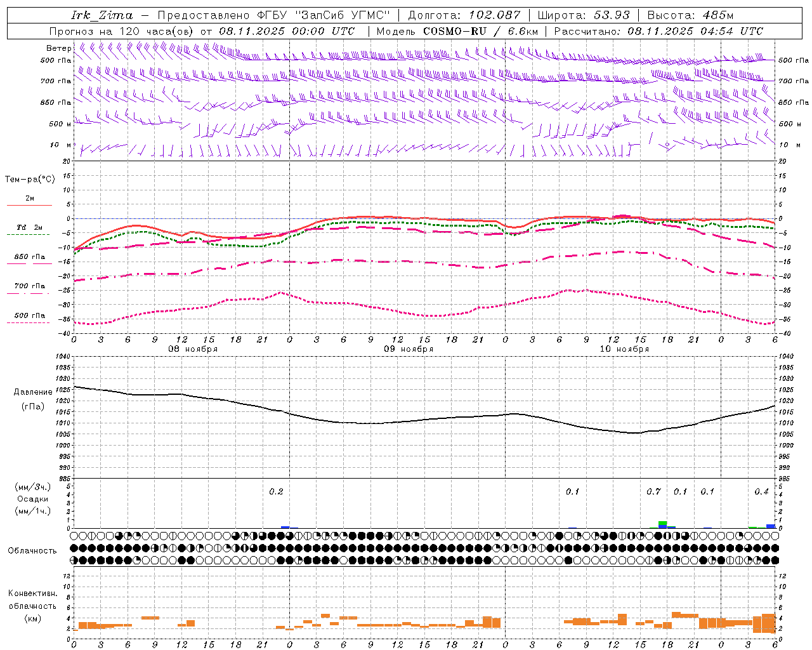
Task: Click the Давление pressure panel label
Action: (33, 392)
